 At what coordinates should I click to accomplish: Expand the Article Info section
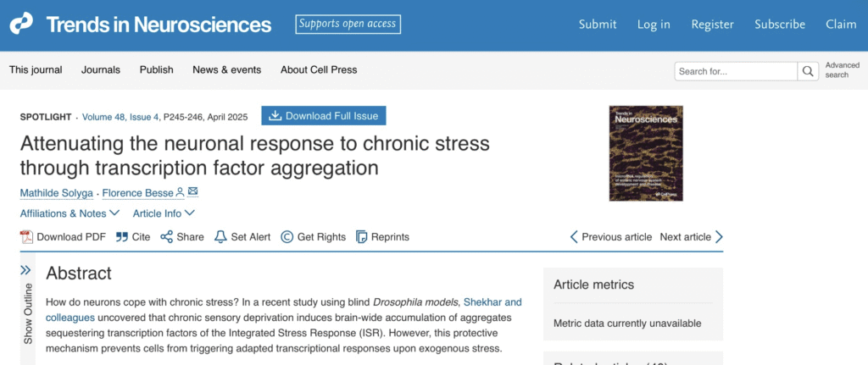tap(164, 213)
